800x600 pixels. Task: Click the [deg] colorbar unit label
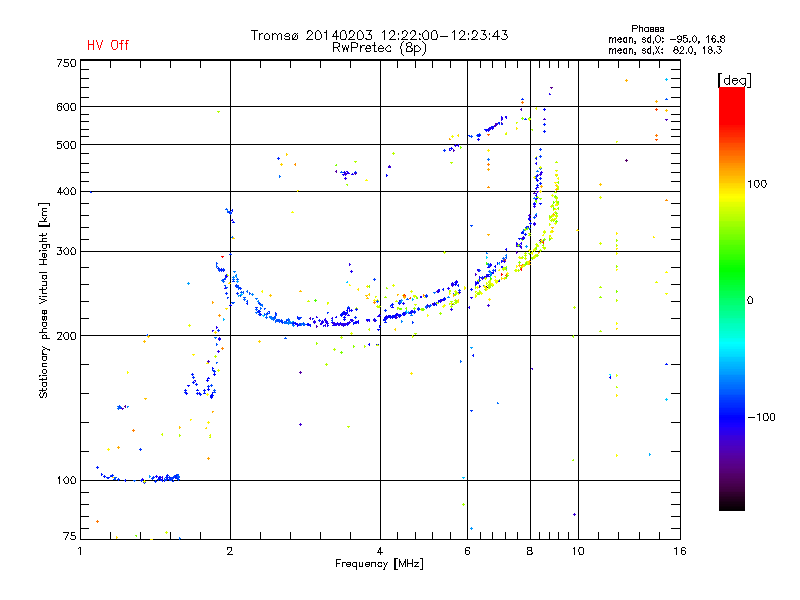coord(734,80)
